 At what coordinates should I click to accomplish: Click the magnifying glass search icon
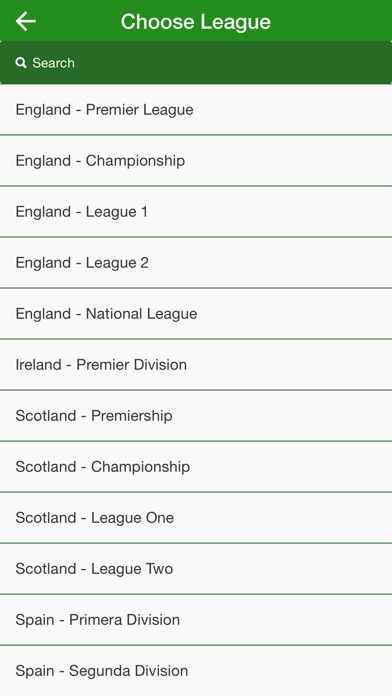pos(21,63)
